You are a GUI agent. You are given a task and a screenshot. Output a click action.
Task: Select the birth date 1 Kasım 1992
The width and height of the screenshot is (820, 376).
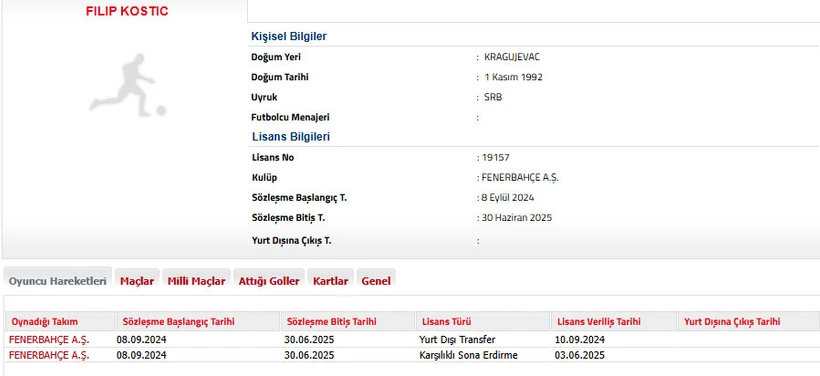coord(514,77)
